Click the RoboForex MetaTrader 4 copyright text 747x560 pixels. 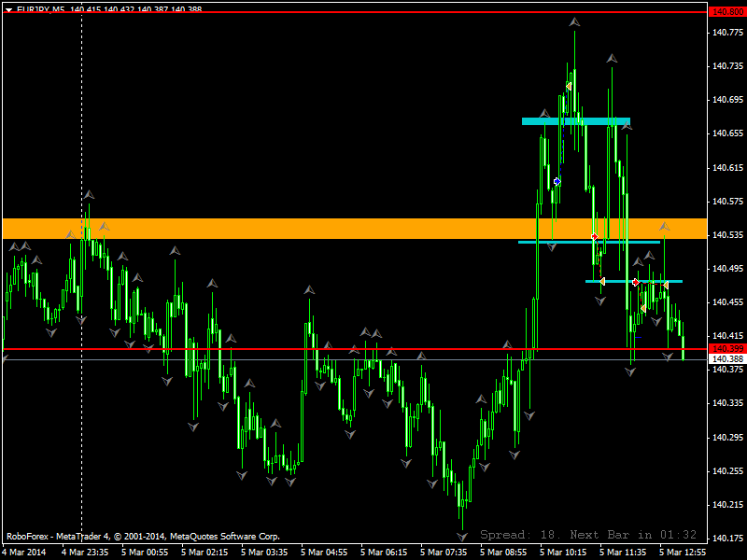pyautogui.click(x=144, y=537)
